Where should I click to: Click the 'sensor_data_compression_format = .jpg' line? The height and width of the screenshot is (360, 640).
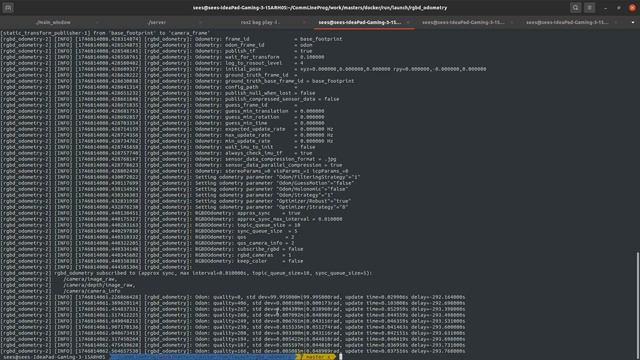pos(169,159)
